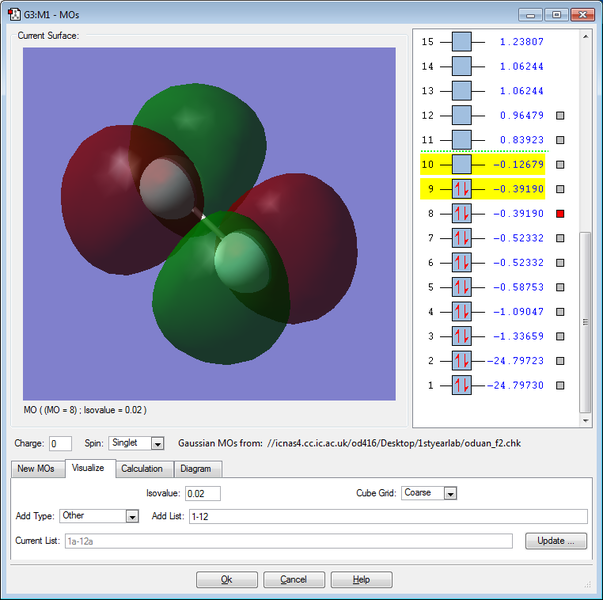
Task: Select orbital 9 electron pair box
Action: [461, 189]
